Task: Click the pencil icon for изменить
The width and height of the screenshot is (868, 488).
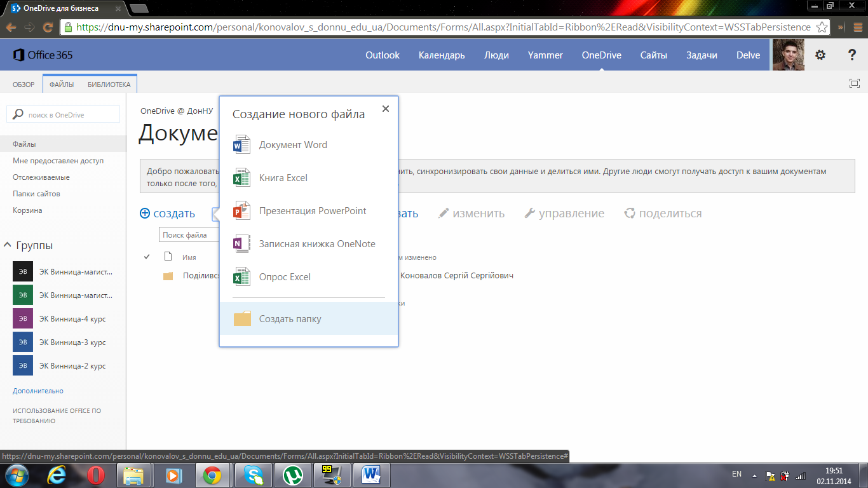Action: (444, 213)
